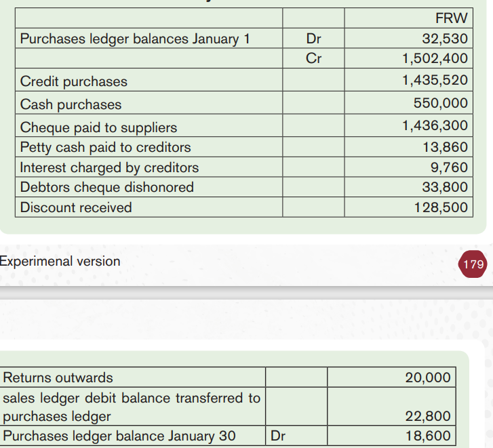493x448 pixels.
Task: Click the 22,800 transferred balance amount
Action: pos(428,416)
